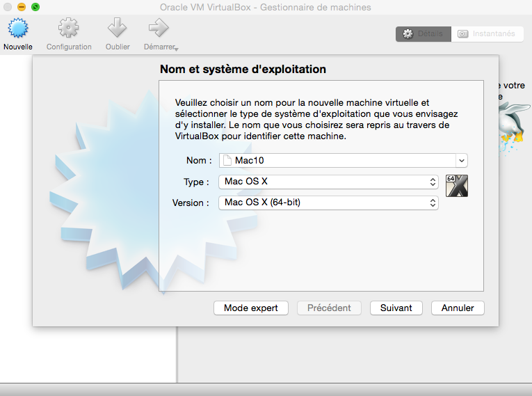The height and width of the screenshot is (396, 532).
Task: Expand the Nom field dropdown chevron
Action: [462, 161]
